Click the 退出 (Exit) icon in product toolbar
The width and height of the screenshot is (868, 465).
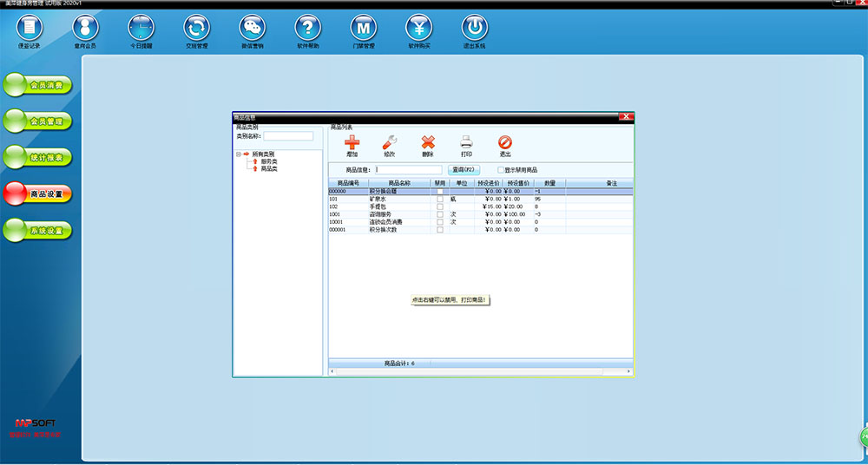504,143
